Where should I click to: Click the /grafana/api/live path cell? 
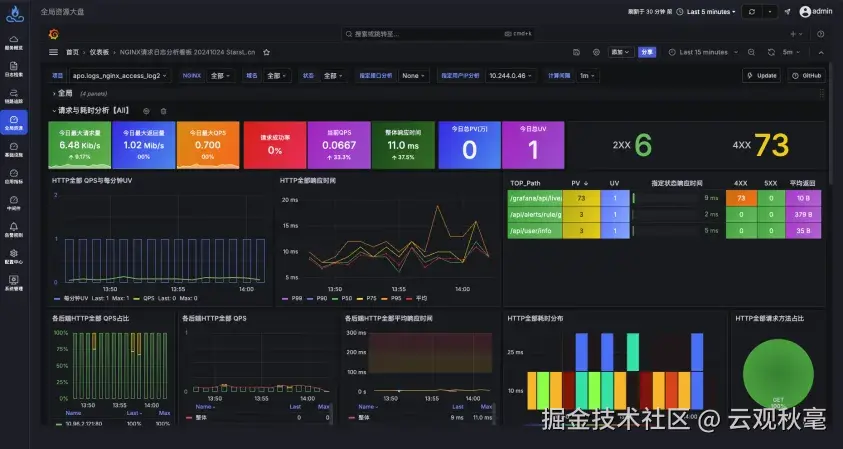[535, 198]
